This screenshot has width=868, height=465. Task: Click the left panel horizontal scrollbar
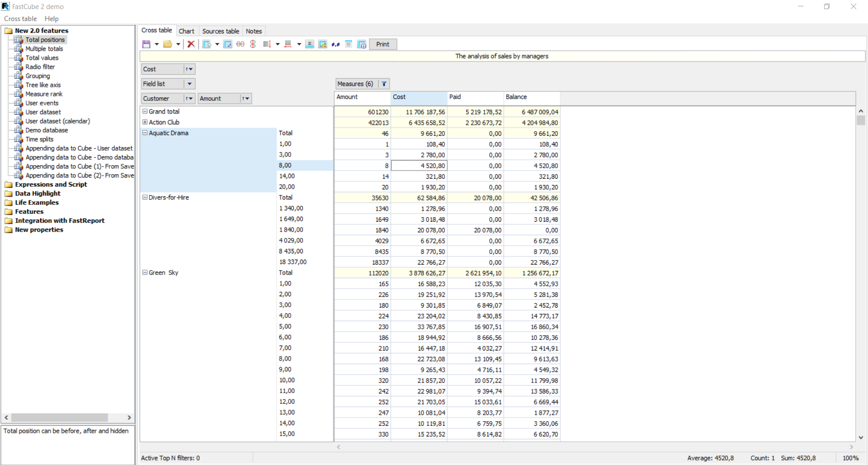click(x=68, y=418)
